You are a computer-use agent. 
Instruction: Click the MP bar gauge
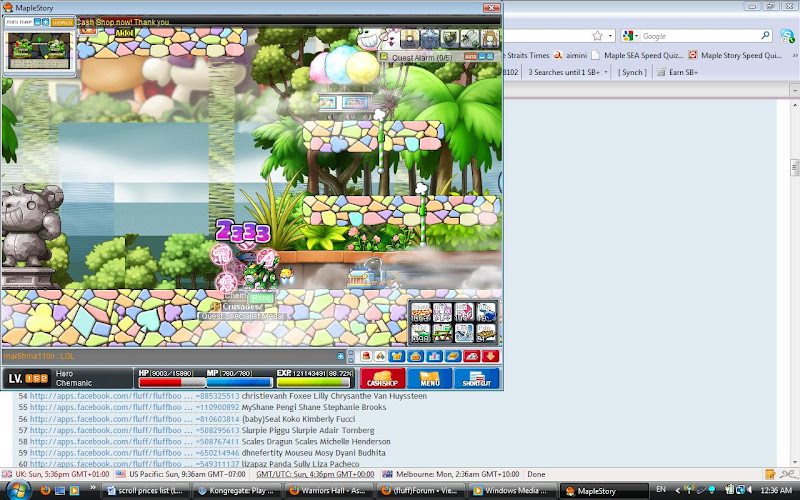(x=239, y=382)
